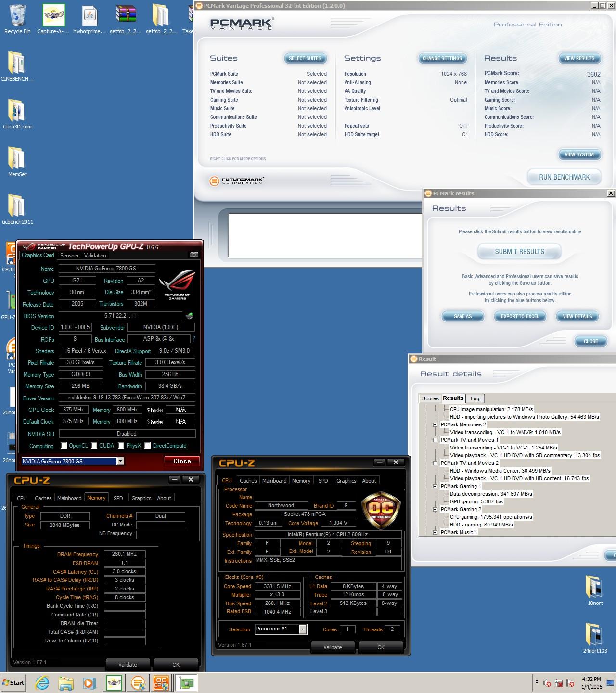Click Validate in CPU-Z memory window
Screen dimensions: 616x693
[128, 665]
